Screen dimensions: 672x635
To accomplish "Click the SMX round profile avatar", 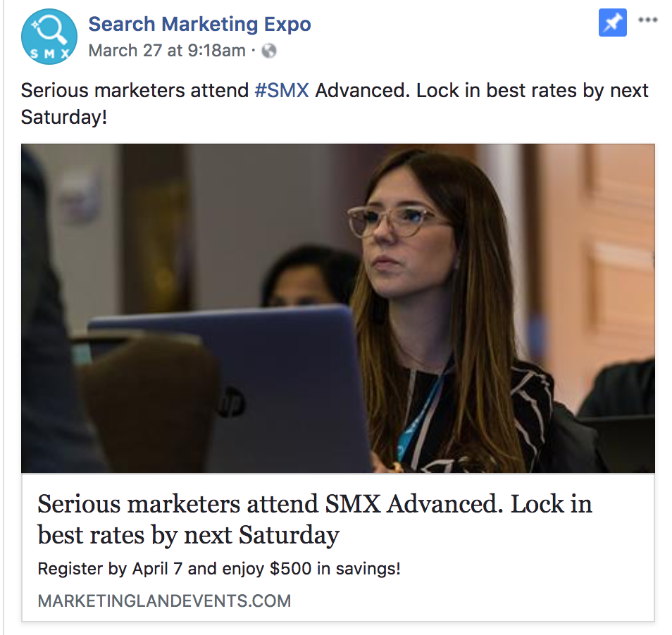I will pos(49,37).
